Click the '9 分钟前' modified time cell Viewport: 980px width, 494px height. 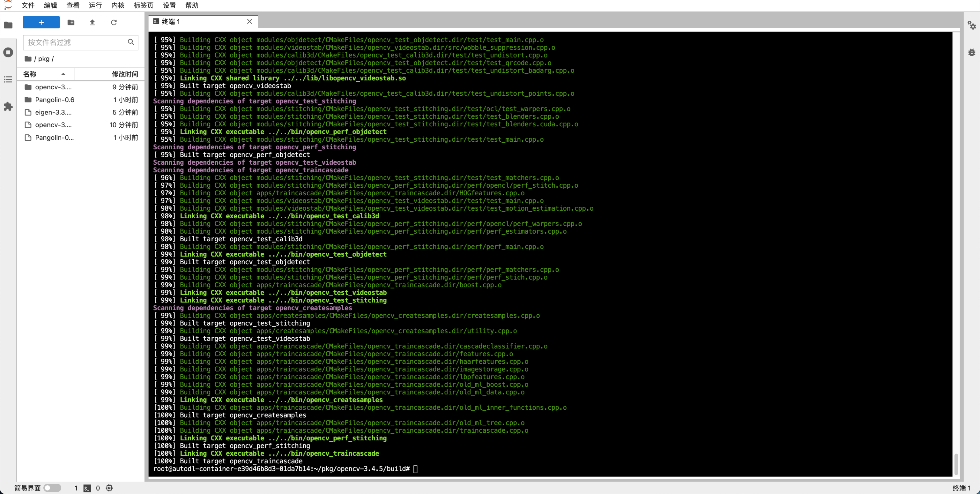[125, 87]
